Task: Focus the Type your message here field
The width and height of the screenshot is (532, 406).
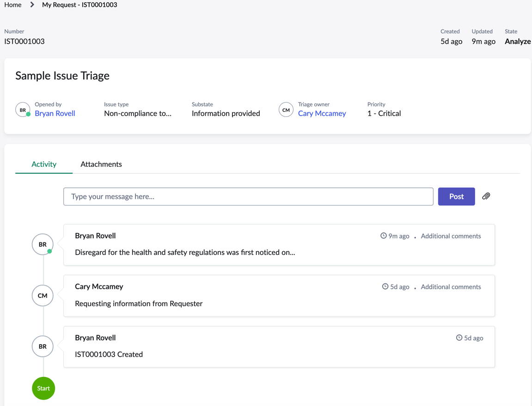Action: tap(248, 196)
